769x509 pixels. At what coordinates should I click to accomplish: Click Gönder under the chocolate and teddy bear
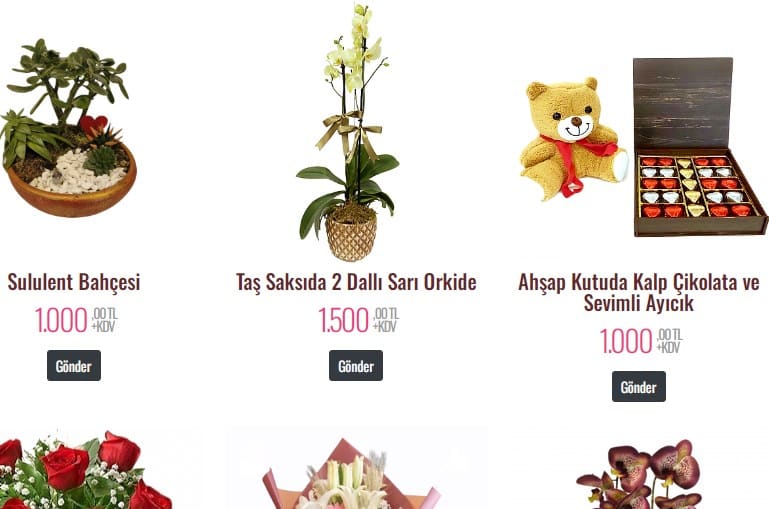639,386
